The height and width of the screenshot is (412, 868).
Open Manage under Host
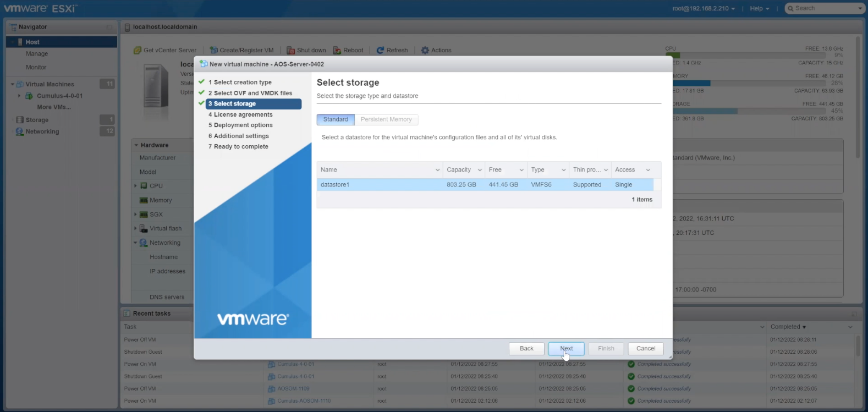(x=37, y=54)
